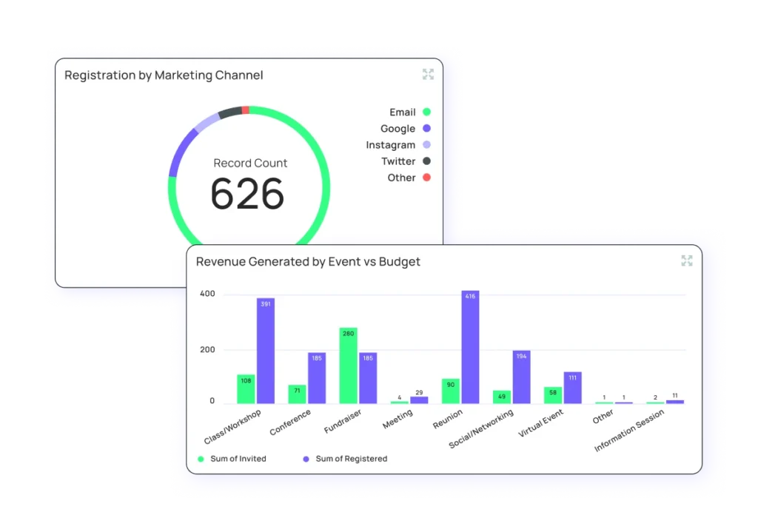
Task: Click the Information Session axis label
Action: coord(629,431)
